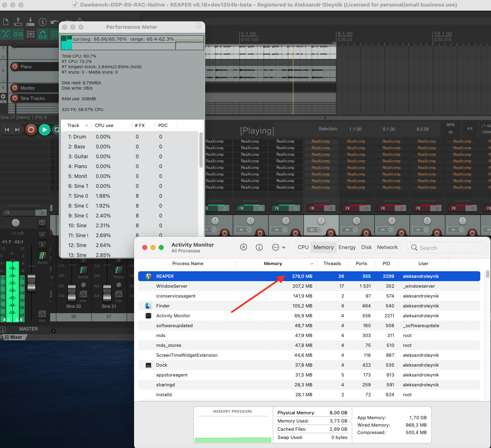Click the transport Record button
491x448 pixels.
(x=31, y=129)
